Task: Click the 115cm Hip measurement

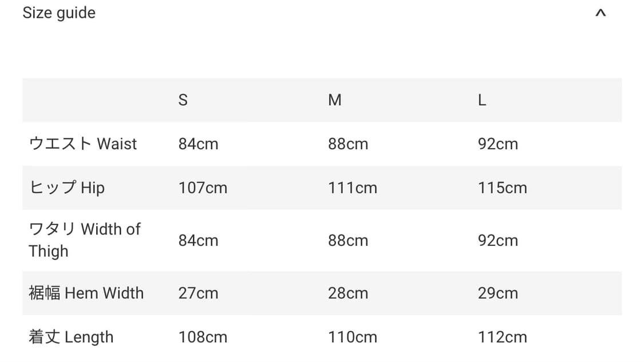Action: (502, 188)
